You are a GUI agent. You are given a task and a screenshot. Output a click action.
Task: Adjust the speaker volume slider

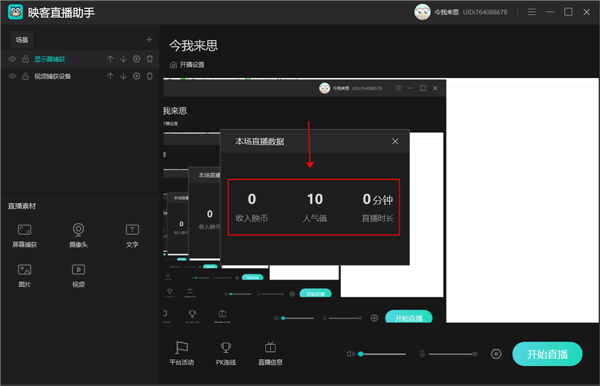pyautogui.click(x=383, y=354)
